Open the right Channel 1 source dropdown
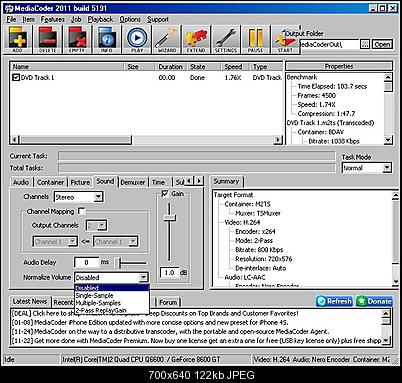The width and height of the screenshot is (402, 383). pos(116,241)
